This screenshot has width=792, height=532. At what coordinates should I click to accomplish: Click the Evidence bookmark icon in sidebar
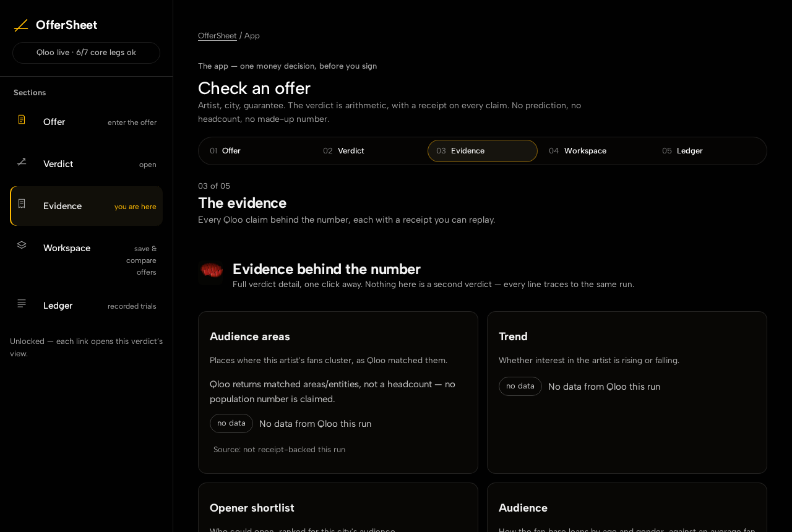[x=22, y=204]
